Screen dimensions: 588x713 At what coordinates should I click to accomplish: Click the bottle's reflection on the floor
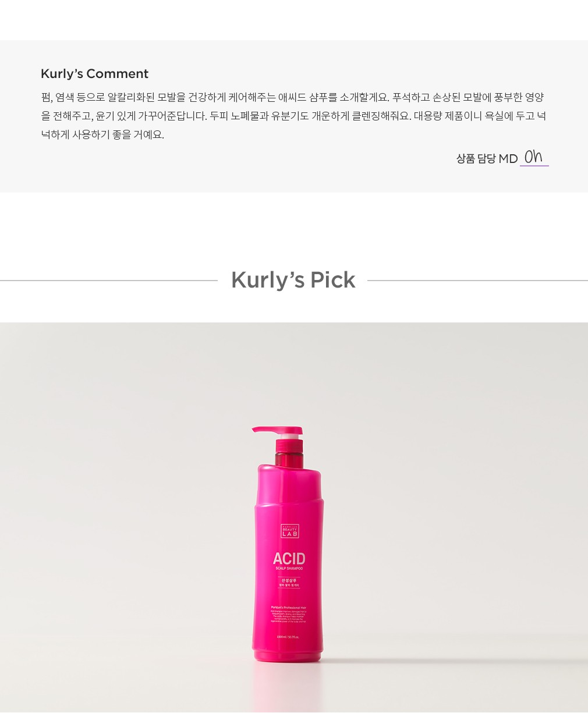coord(288,688)
